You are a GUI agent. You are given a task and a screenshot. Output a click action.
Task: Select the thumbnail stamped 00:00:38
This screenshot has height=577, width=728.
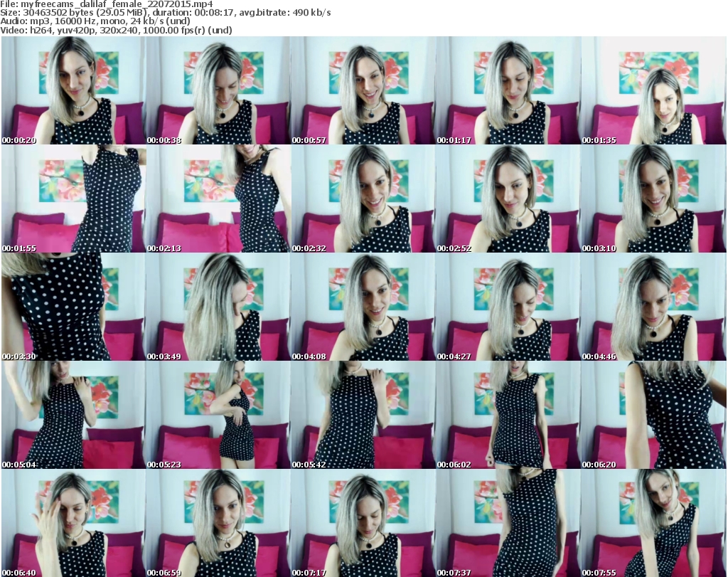[x=218, y=90]
